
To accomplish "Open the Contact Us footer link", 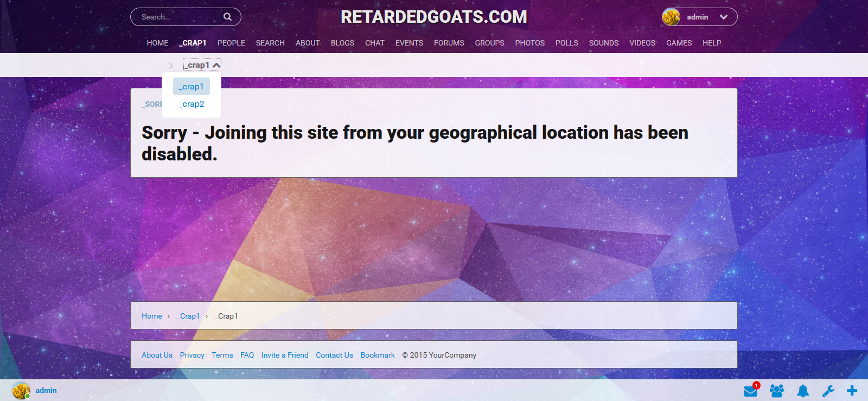I will click(x=334, y=355).
